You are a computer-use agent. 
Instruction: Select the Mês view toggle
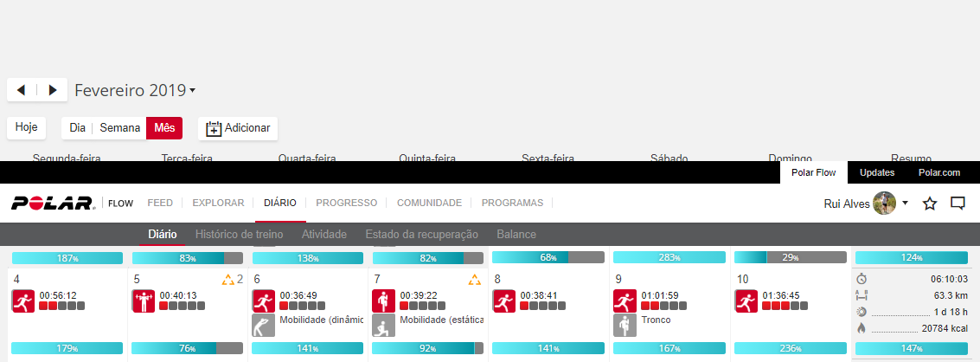coord(164,128)
